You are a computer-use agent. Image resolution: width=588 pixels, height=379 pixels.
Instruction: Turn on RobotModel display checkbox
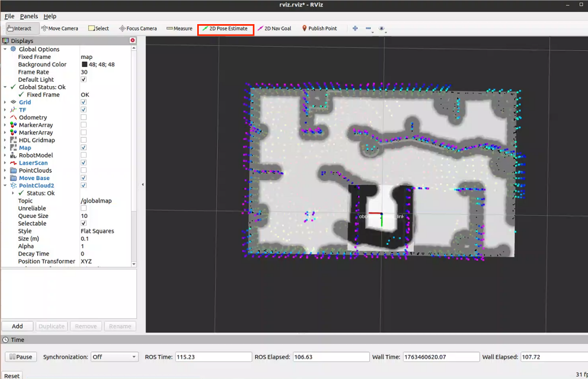pyautogui.click(x=84, y=155)
